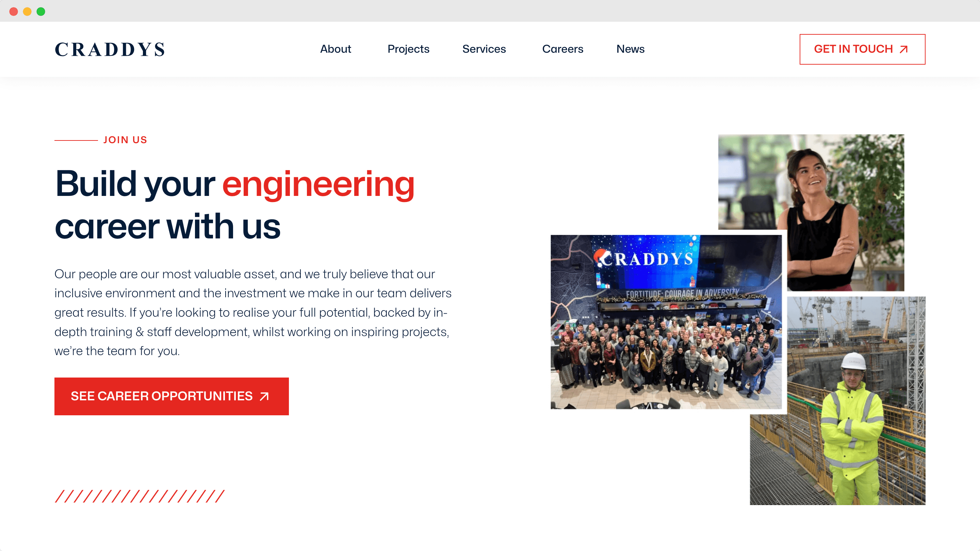The height and width of the screenshot is (551, 980).
Task: Select the Projects tab in navigation
Action: [409, 49]
